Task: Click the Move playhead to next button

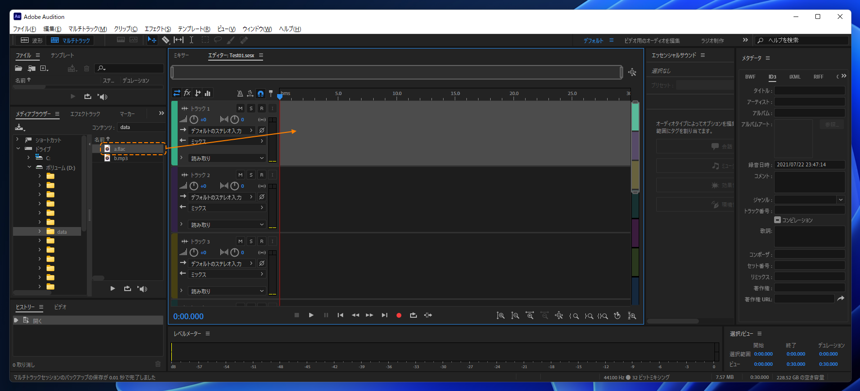Action: pos(384,315)
